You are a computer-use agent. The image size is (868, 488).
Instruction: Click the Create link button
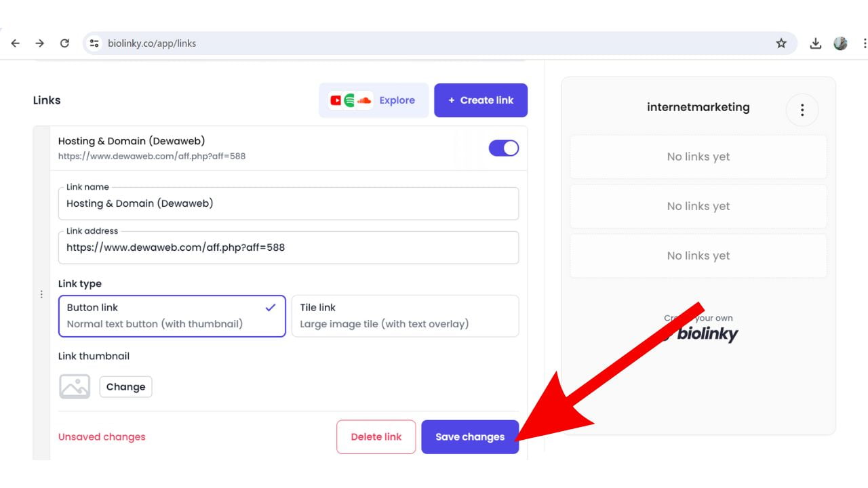click(481, 100)
